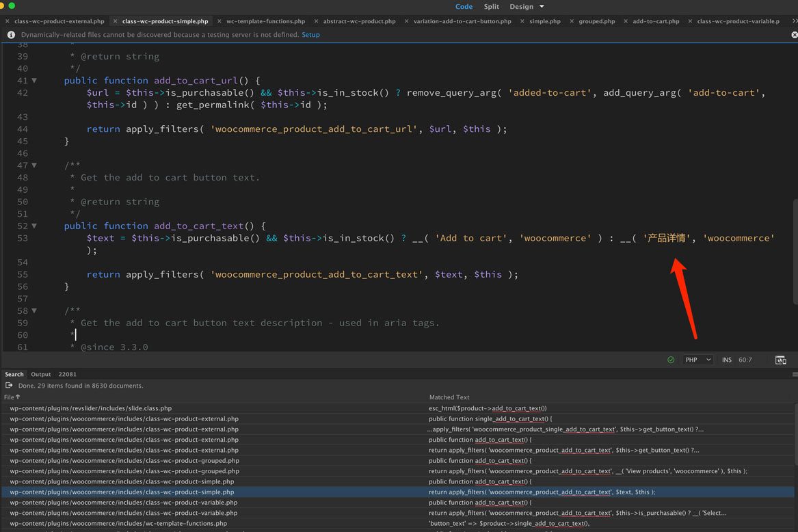Click the Setup link for testing server

(x=310, y=35)
